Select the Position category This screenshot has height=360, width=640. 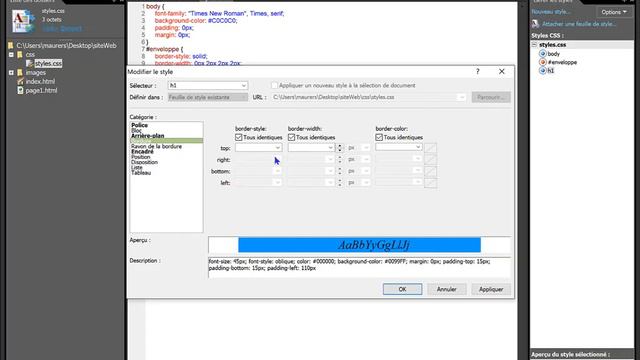[x=141, y=157]
